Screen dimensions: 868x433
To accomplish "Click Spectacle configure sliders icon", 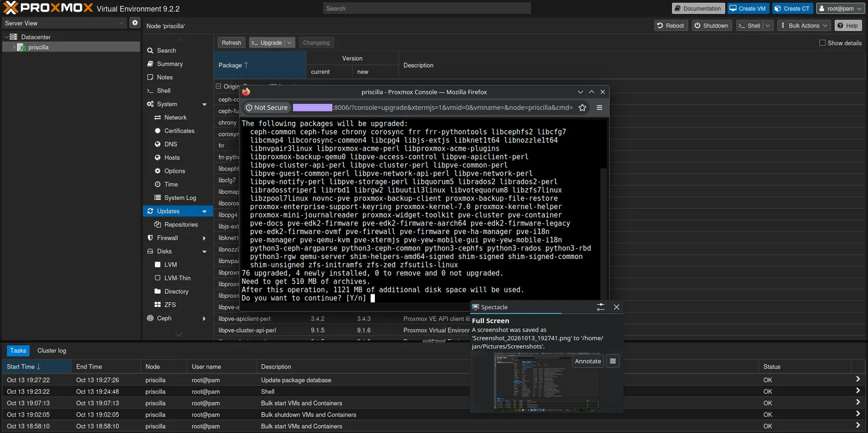I will [601, 307].
